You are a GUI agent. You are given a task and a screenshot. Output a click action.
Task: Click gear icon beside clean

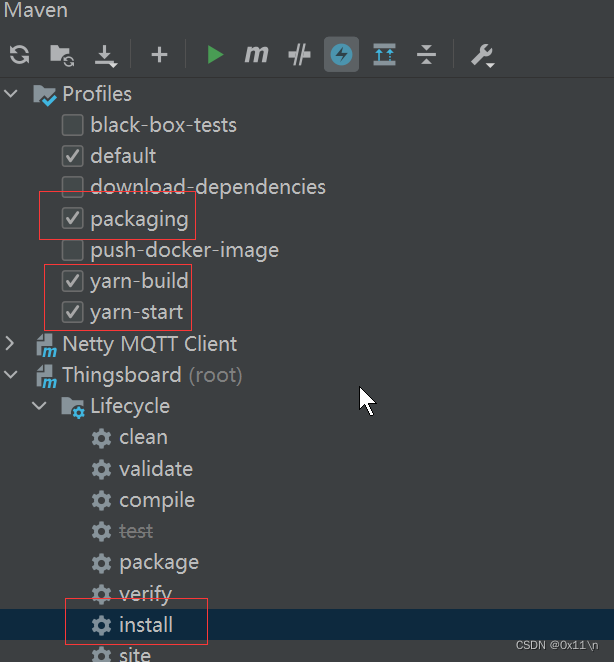tap(101, 438)
